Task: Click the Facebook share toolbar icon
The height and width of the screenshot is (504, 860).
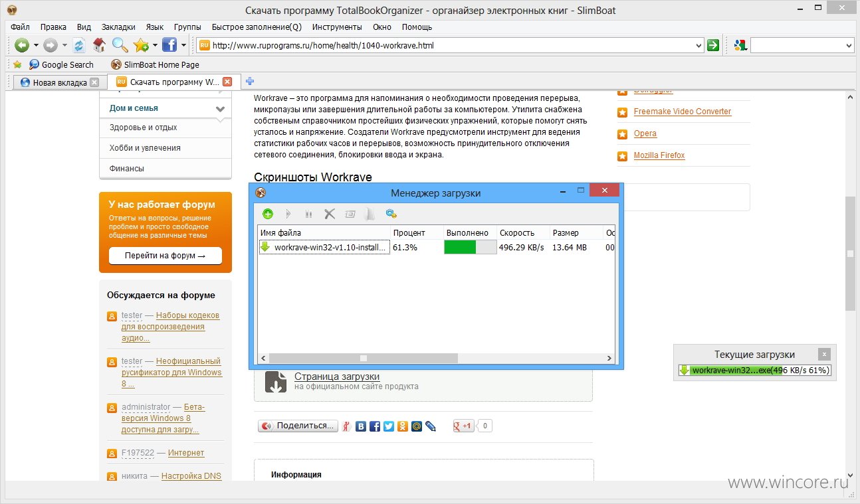Action: [x=169, y=45]
